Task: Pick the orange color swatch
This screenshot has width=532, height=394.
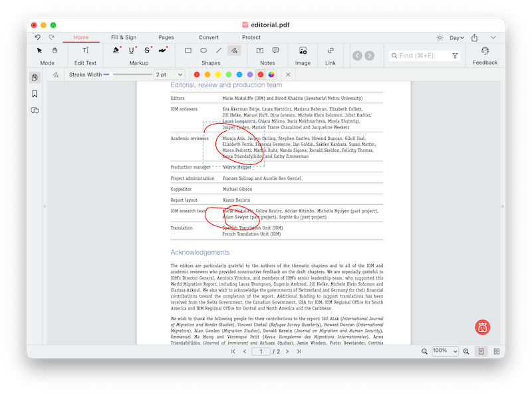Action: tap(207, 75)
